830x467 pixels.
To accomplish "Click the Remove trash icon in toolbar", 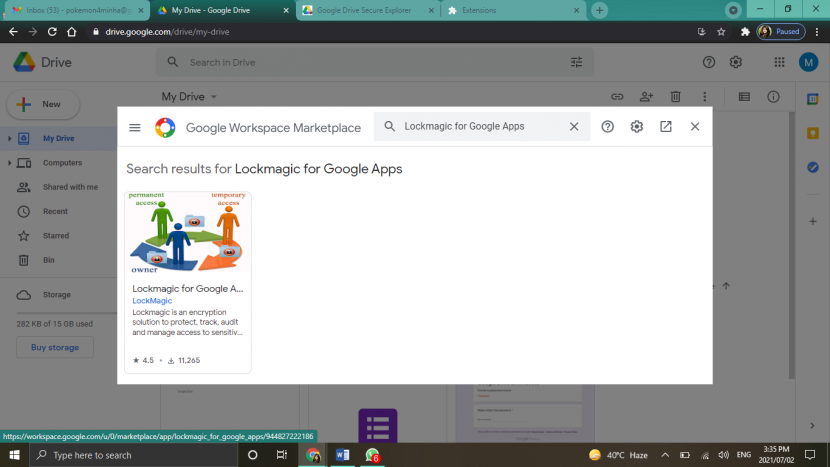I will pos(675,97).
